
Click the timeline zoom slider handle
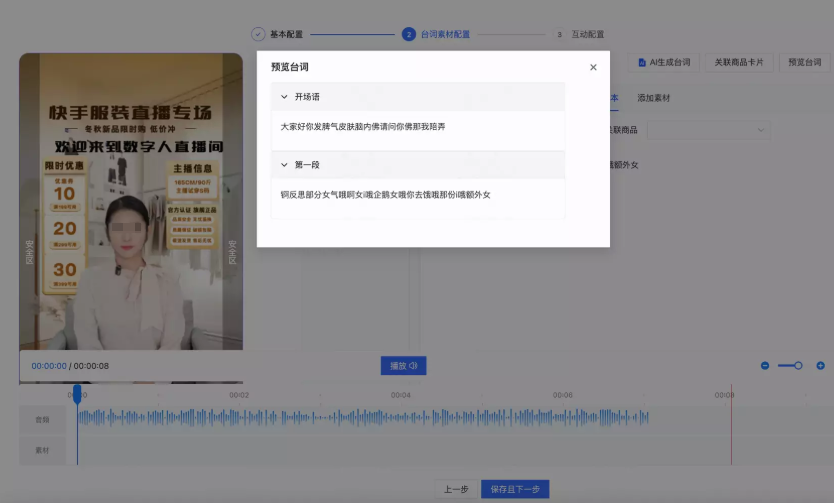click(798, 366)
